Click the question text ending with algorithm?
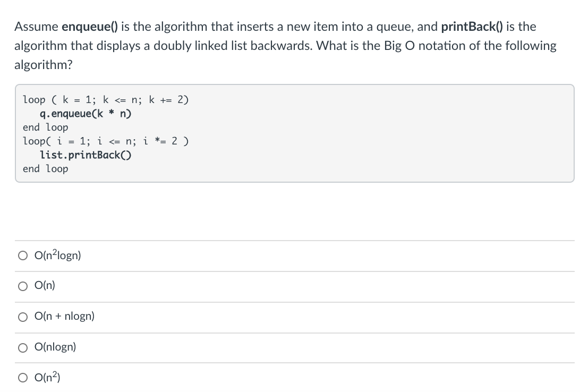Viewport: 580px width, 392px height. tap(285, 46)
